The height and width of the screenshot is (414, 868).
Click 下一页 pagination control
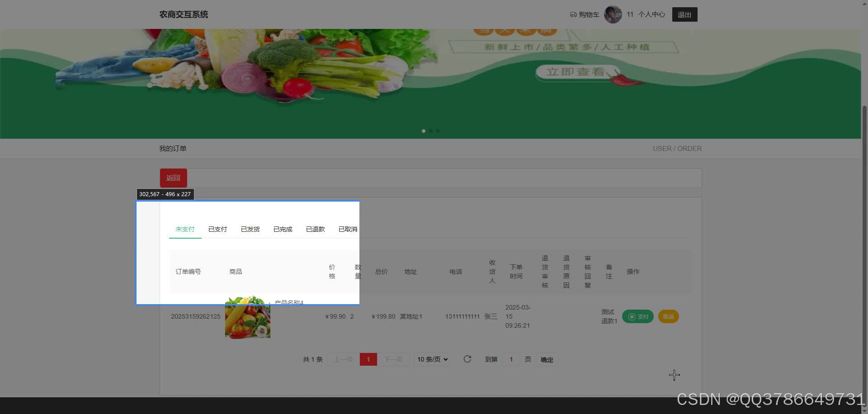pyautogui.click(x=394, y=359)
